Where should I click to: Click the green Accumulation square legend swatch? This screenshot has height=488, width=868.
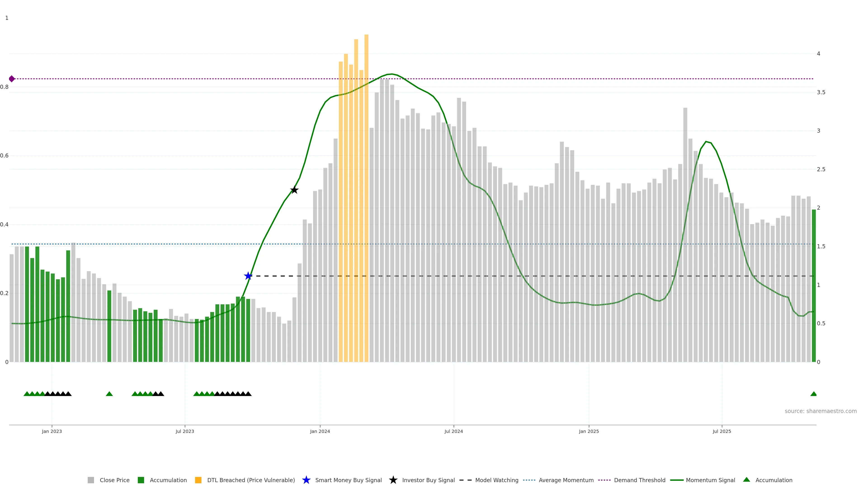click(x=141, y=480)
